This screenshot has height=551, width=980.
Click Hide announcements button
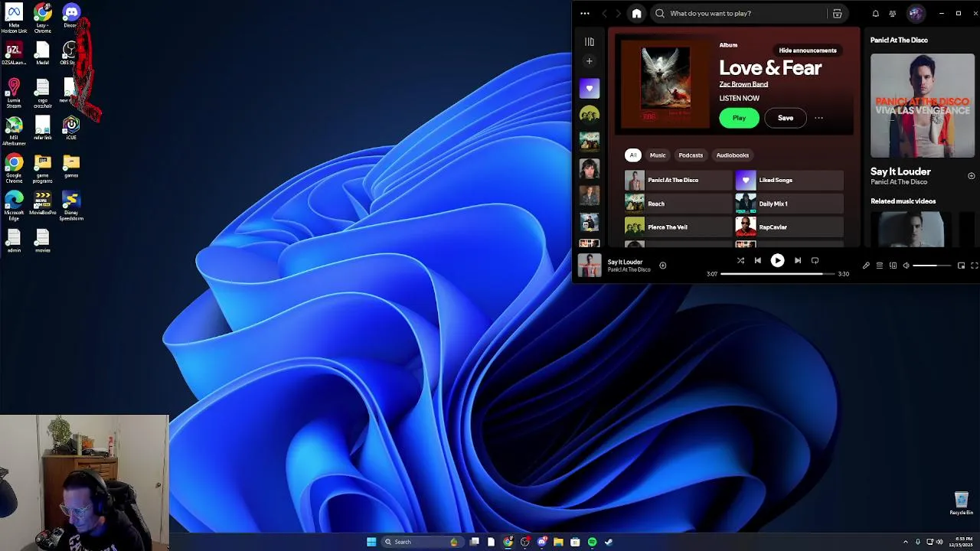tap(808, 51)
